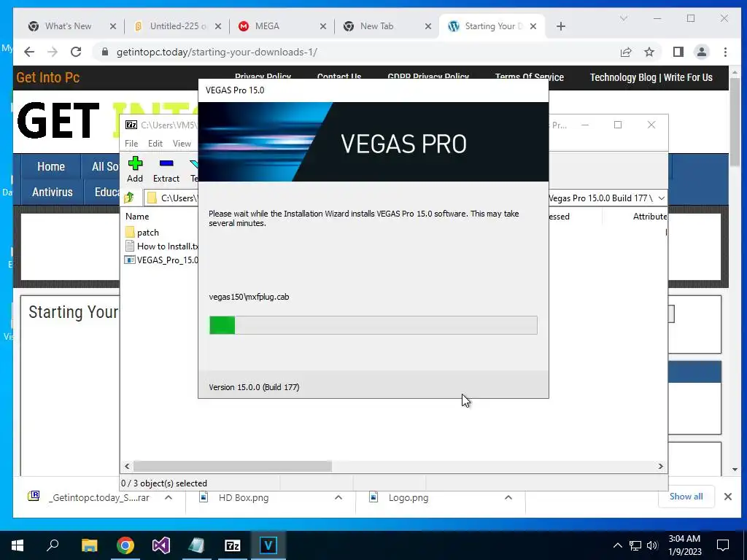The height and width of the screenshot is (560, 747).
Task: Reload the current page
Action: pos(76,52)
